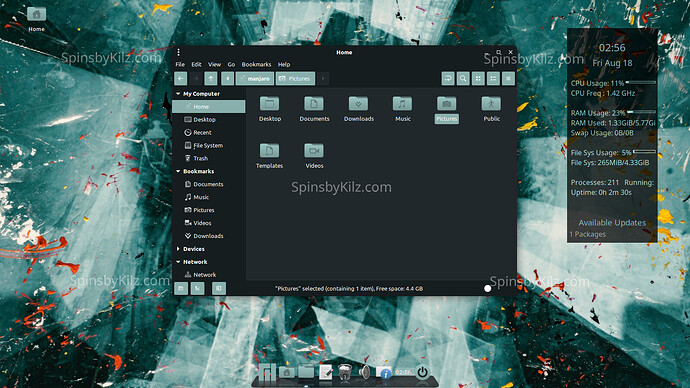Click the RAM Usage bar in widget
The image size is (690, 388).
[x=642, y=112]
